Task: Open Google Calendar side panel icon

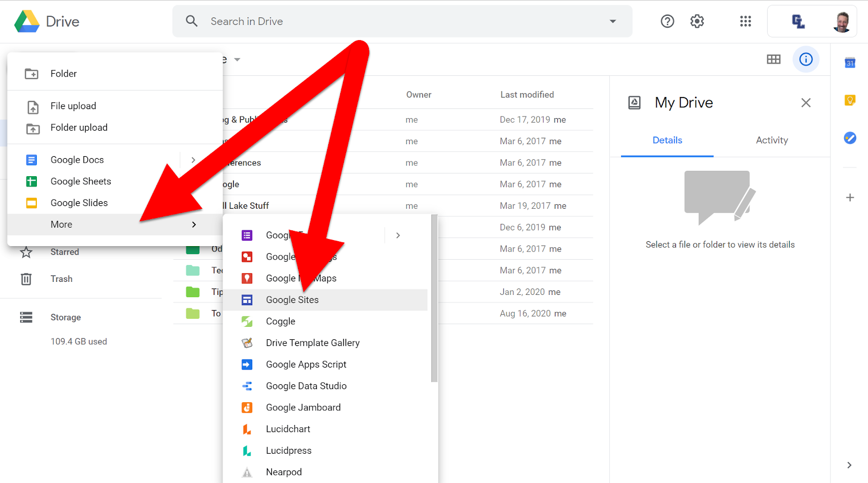Action: 850,63
